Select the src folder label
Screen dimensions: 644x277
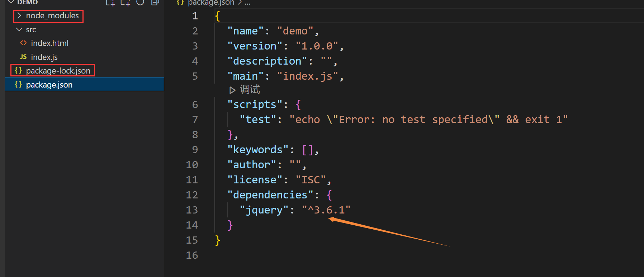(x=31, y=30)
